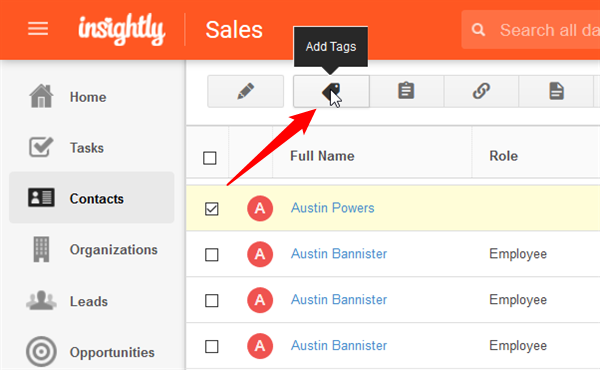The width and height of the screenshot is (600, 370).
Task: Click the document file toolbar icon
Action: [556, 91]
